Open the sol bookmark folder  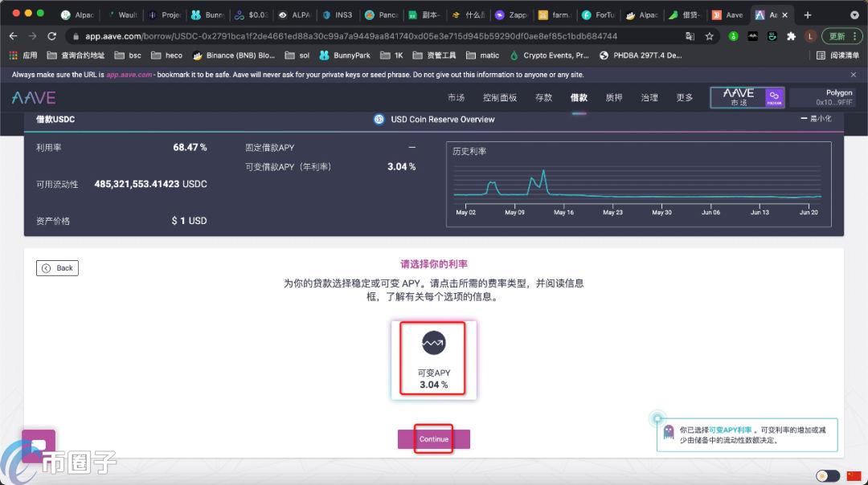[297, 55]
